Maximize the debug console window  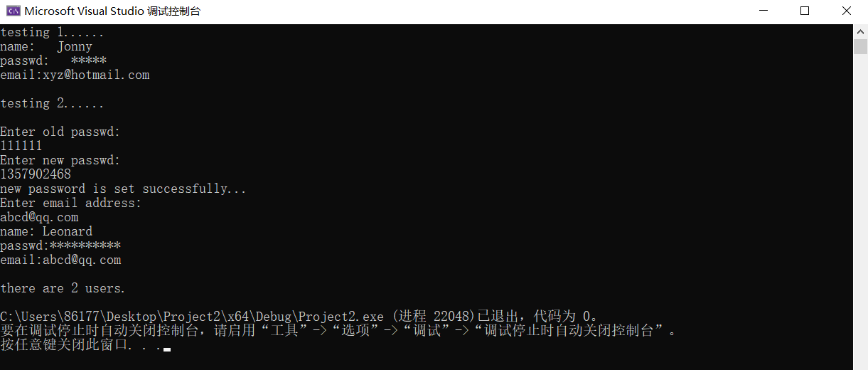click(x=805, y=11)
